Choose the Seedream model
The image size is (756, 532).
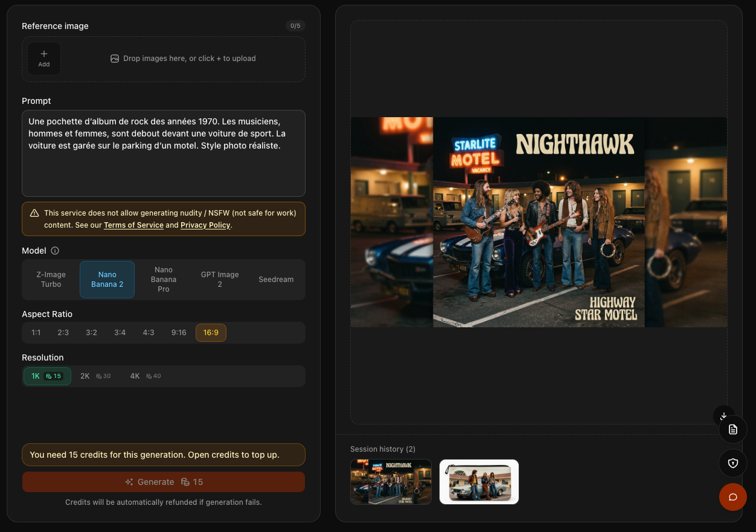[276, 280]
